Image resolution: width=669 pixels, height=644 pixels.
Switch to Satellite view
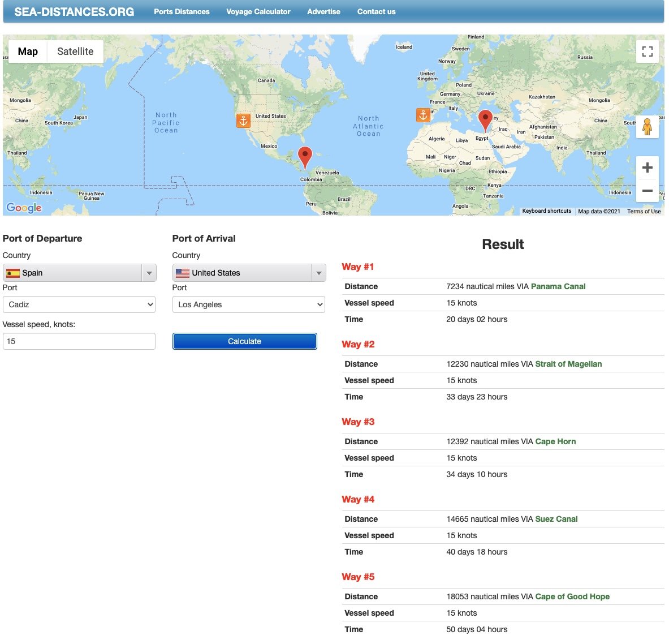click(75, 51)
